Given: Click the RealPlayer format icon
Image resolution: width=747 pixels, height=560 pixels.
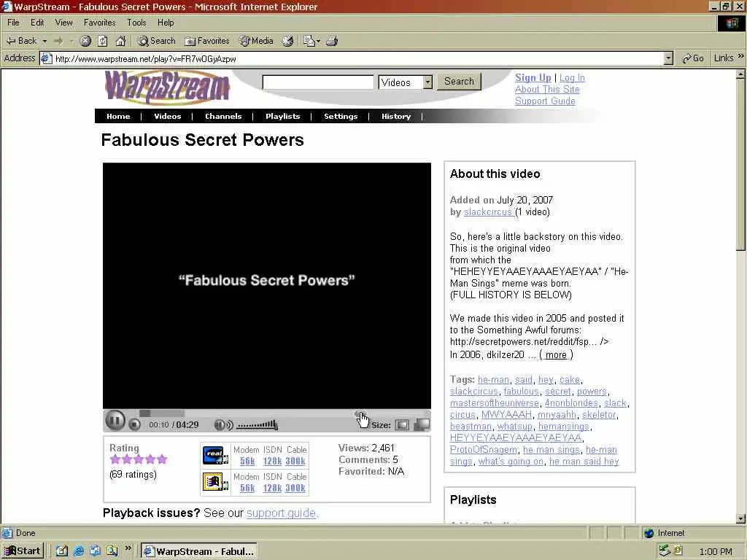Looking at the screenshot, I should pyautogui.click(x=215, y=456).
